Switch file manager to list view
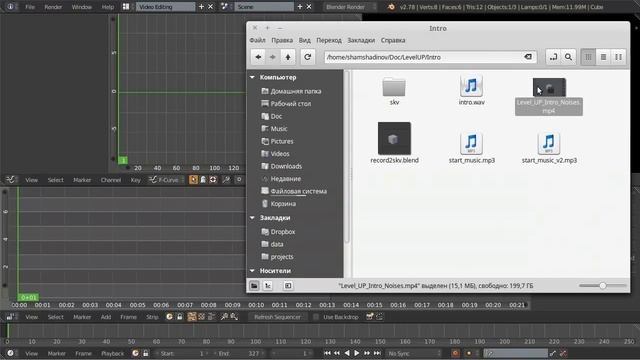 point(603,57)
